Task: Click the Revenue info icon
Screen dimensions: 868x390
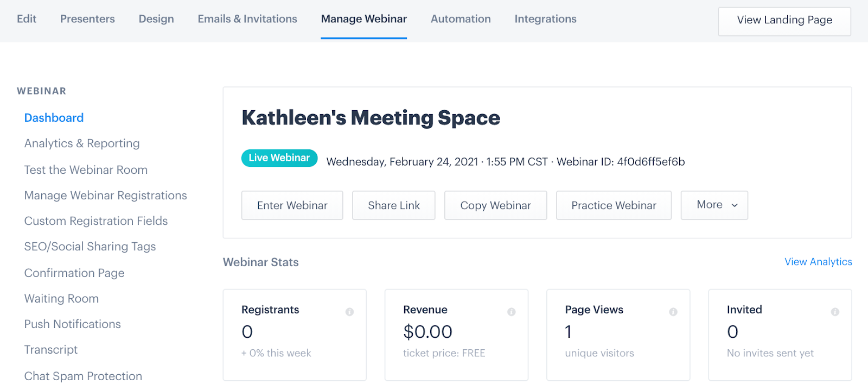Action: click(x=511, y=312)
